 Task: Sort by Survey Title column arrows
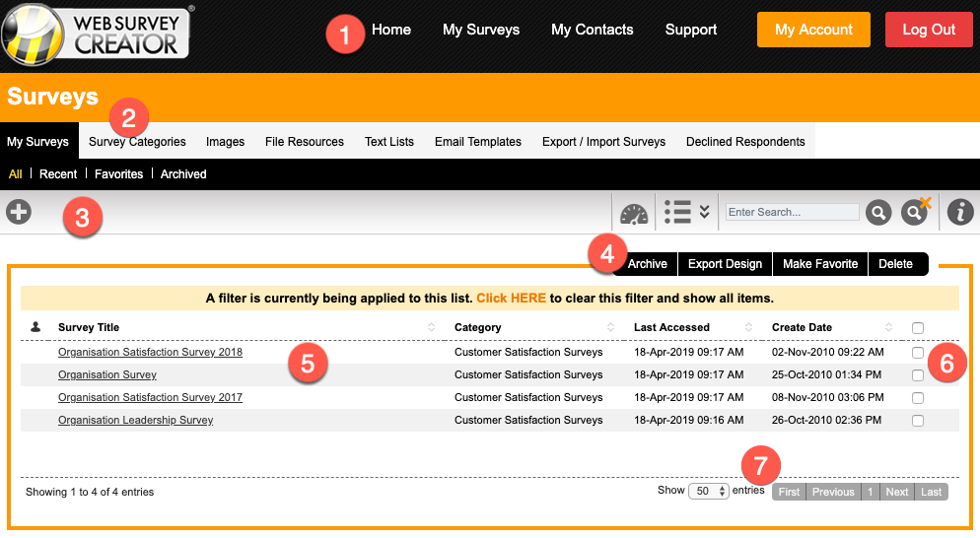coord(431,328)
